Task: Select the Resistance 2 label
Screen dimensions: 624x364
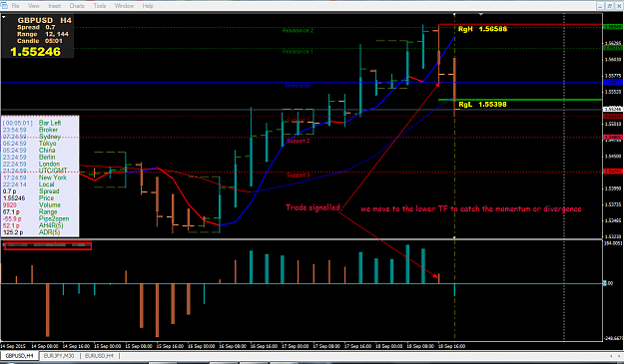Action: [x=298, y=30]
